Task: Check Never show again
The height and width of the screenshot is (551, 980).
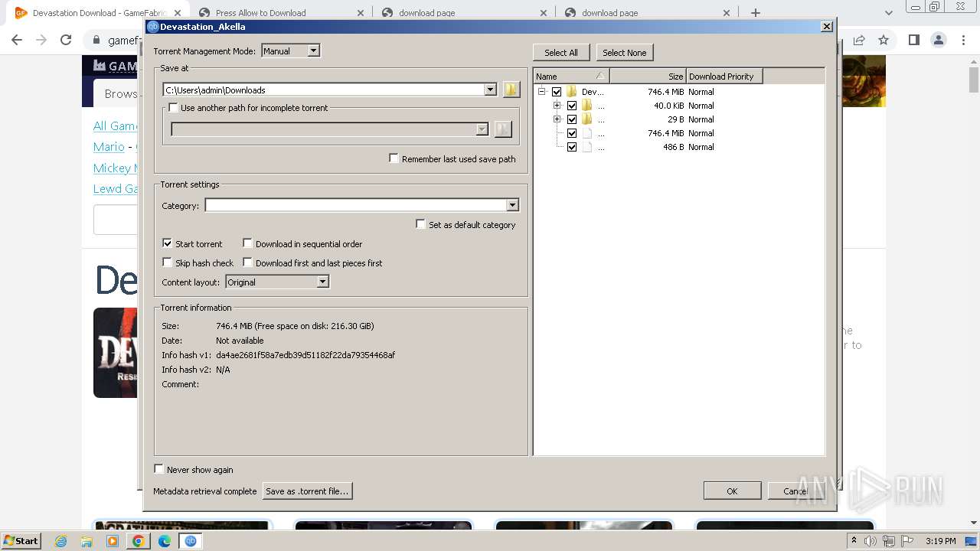Action: [158, 469]
